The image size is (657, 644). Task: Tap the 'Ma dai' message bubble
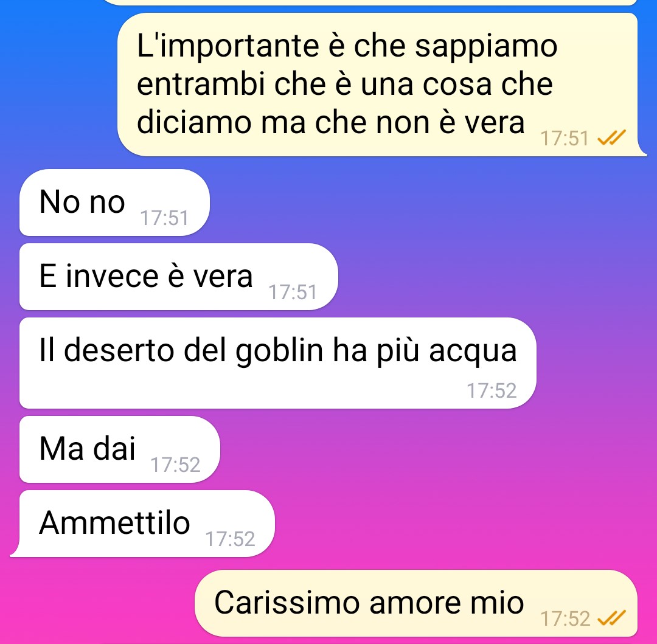tap(119, 449)
